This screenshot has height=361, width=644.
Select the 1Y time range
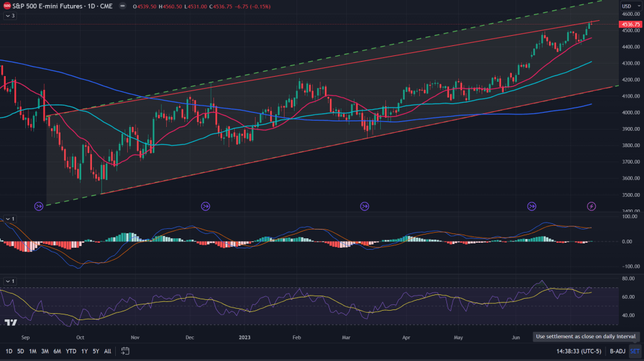[x=84, y=350]
